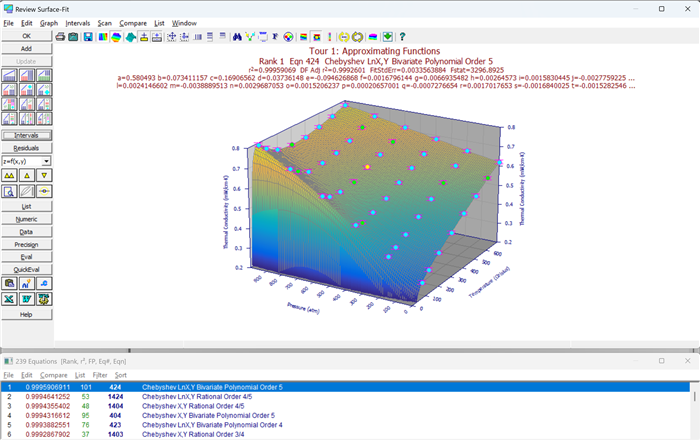Open the Compare menu in the main window
This screenshot has width=700, height=440.
(x=133, y=23)
